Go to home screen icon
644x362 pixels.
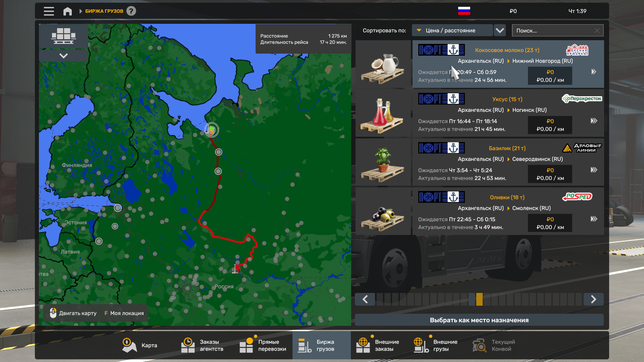67,11
